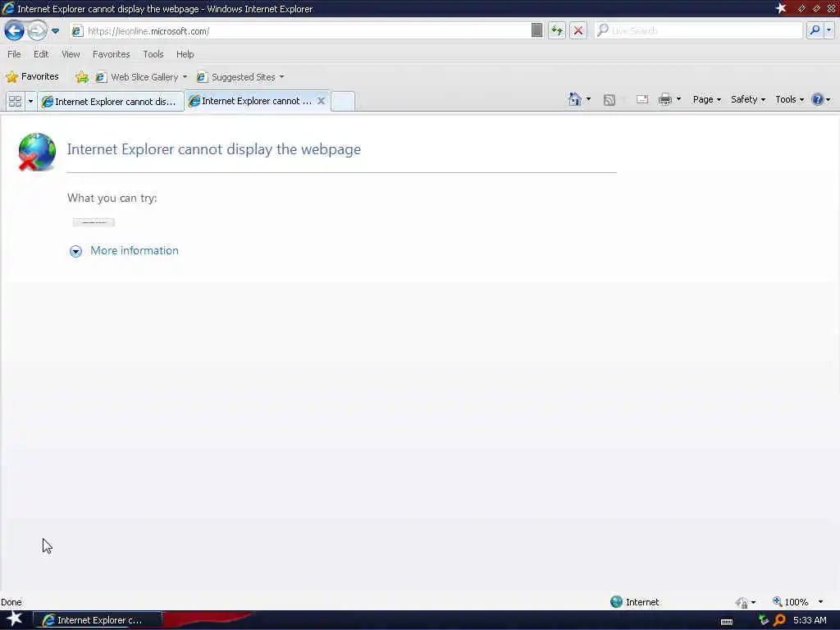The width and height of the screenshot is (840, 630).
Task: Click the network connection tray icon
Action: coord(764,620)
